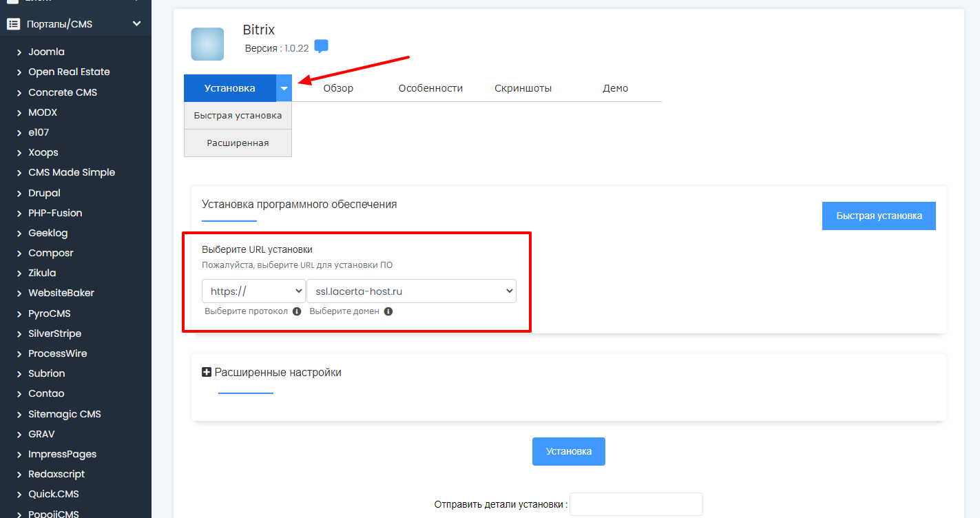Click the blue Установка tab button
The image size is (980, 518).
coord(230,88)
